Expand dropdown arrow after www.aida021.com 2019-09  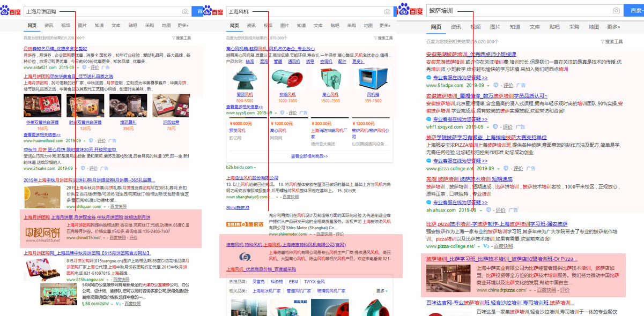tap(78, 67)
